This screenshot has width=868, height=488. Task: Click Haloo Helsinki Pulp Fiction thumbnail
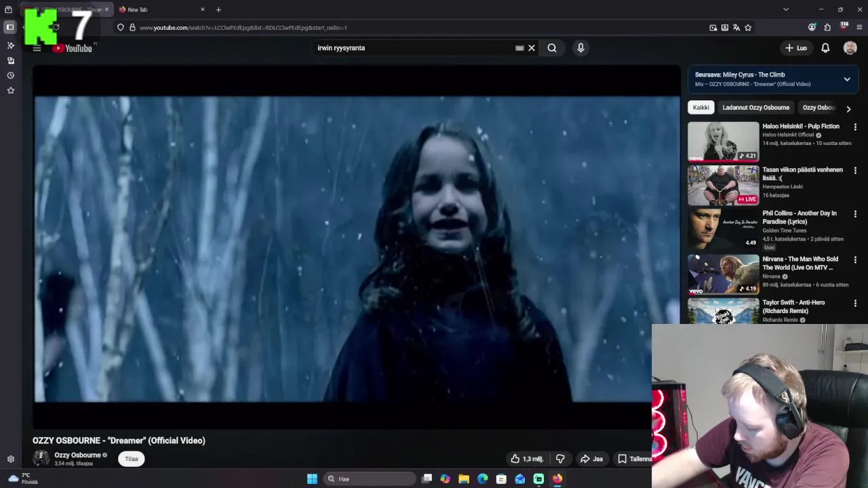pyautogui.click(x=723, y=142)
